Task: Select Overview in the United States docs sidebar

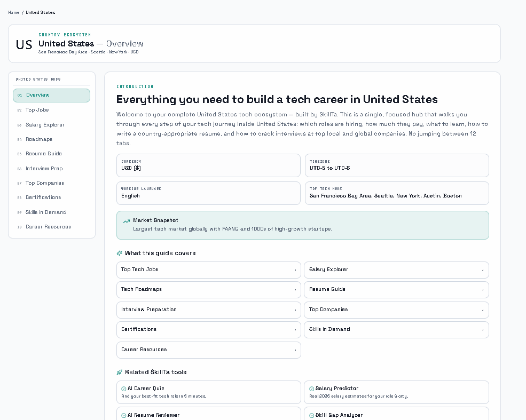Action: pos(52,95)
